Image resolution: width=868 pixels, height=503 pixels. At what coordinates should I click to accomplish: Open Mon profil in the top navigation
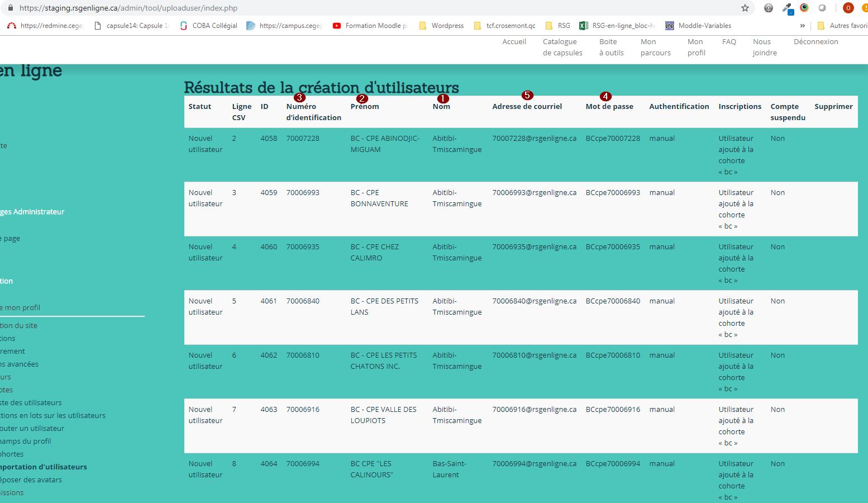(696, 48)
